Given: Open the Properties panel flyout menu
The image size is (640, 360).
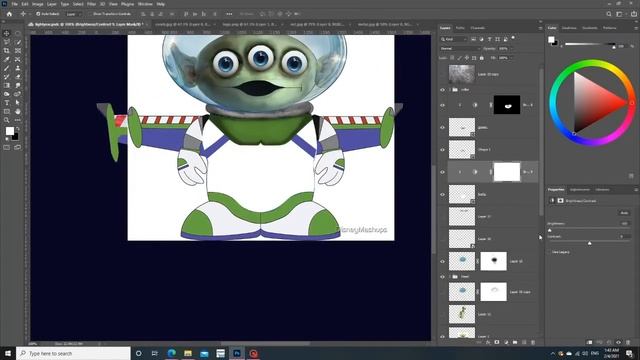Looking at the screenshot, I should click(x=636, y=190).
